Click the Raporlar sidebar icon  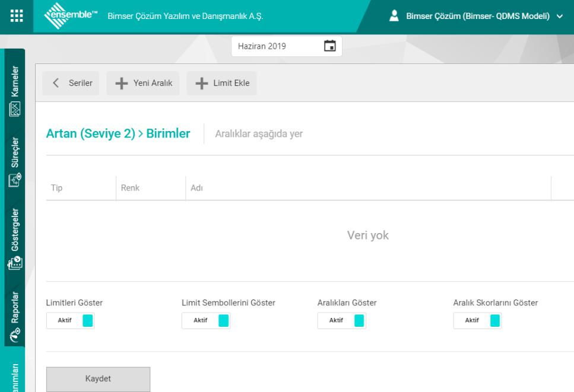coord(16,335)
